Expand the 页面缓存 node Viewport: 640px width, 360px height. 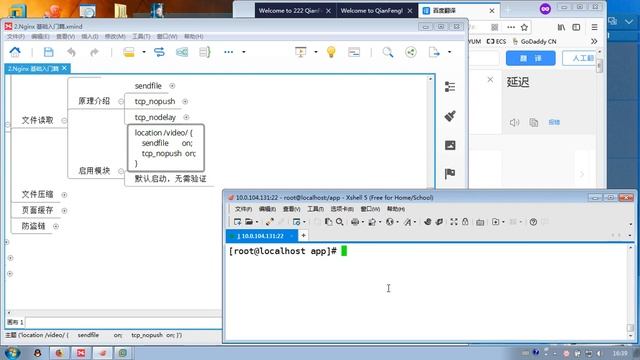coord(64,211)
